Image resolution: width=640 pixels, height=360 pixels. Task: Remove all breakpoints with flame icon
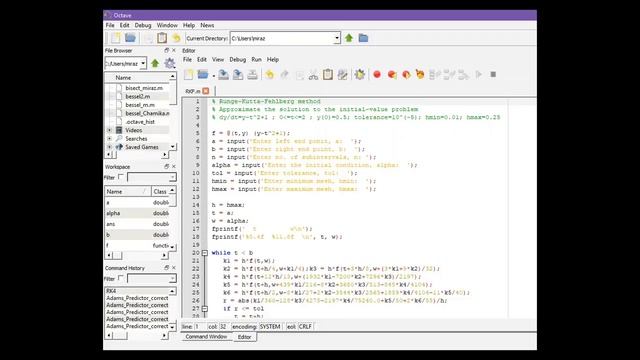420,74
